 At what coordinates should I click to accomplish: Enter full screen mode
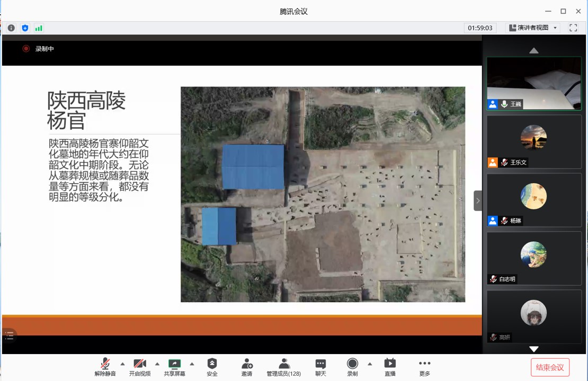point(573,28)
